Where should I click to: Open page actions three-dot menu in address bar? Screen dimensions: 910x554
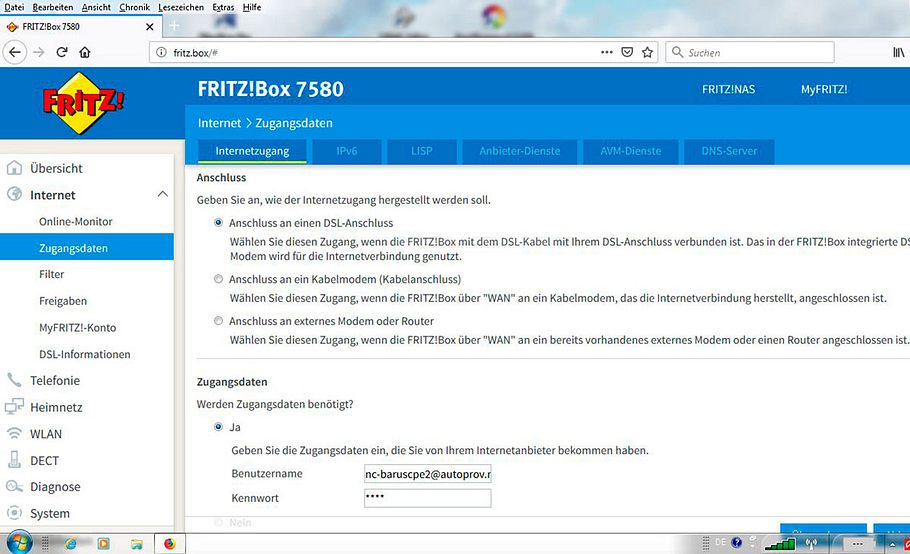606,52
